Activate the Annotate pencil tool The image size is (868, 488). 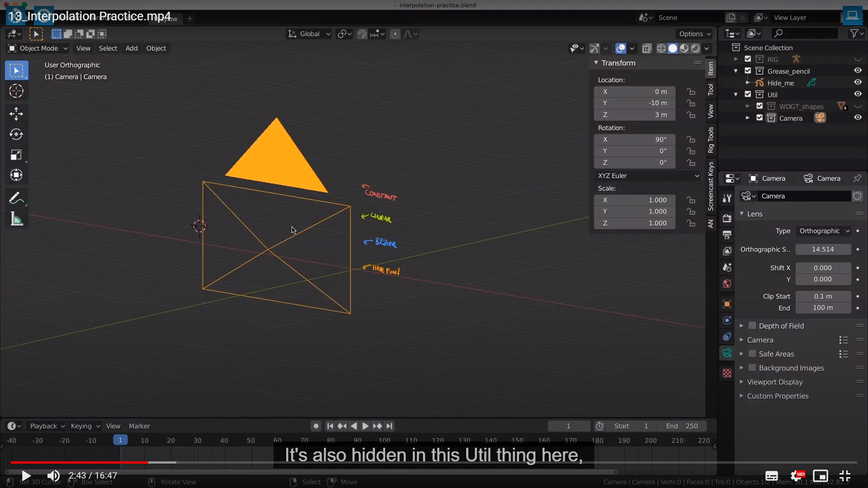[x=16, y=198]
